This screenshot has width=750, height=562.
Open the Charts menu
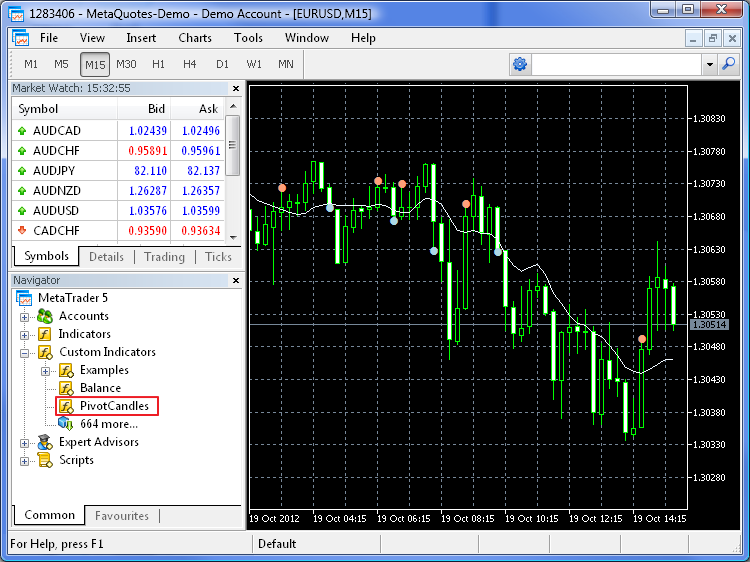[x=195, y=38]
